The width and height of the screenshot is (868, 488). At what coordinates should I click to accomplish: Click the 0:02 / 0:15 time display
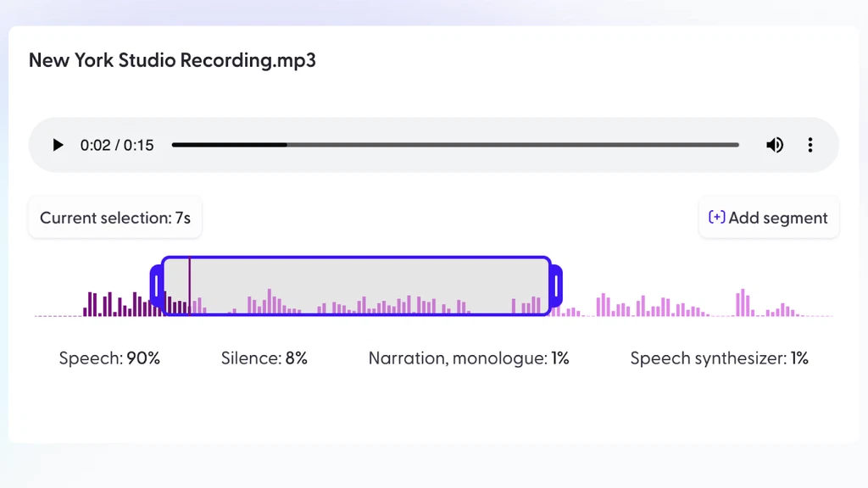(x=117, y=145)
